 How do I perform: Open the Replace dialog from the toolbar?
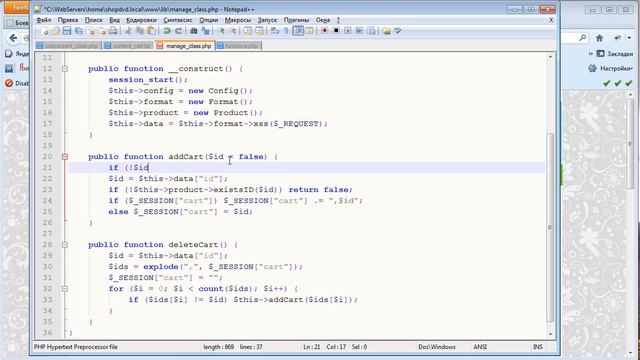(x=205, y=31)
